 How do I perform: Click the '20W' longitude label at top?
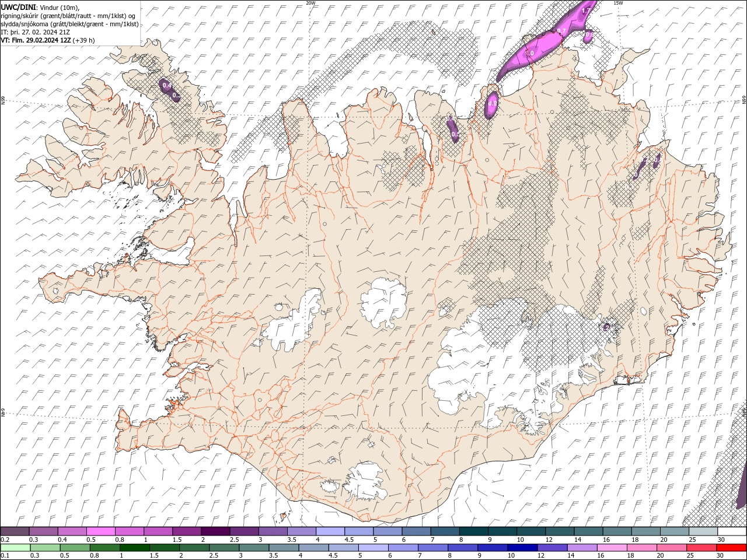pyautogui.click(x=311, y=3)
